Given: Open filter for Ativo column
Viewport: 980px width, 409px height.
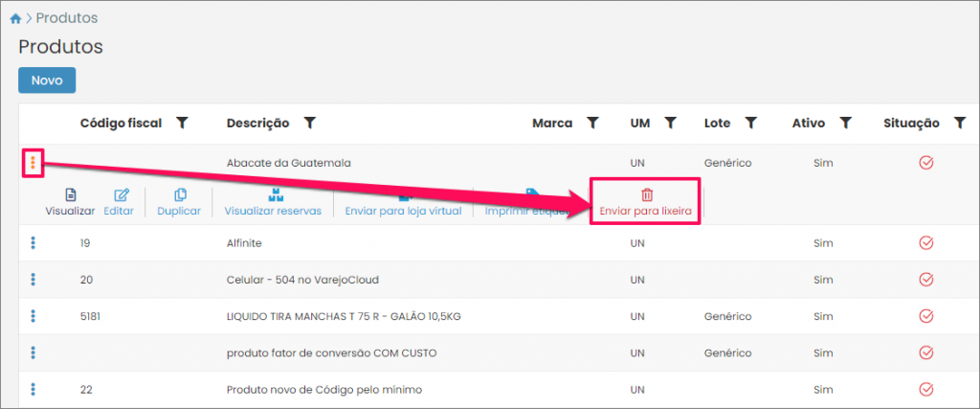Looking at the screenshot, I should pos(845,123).
